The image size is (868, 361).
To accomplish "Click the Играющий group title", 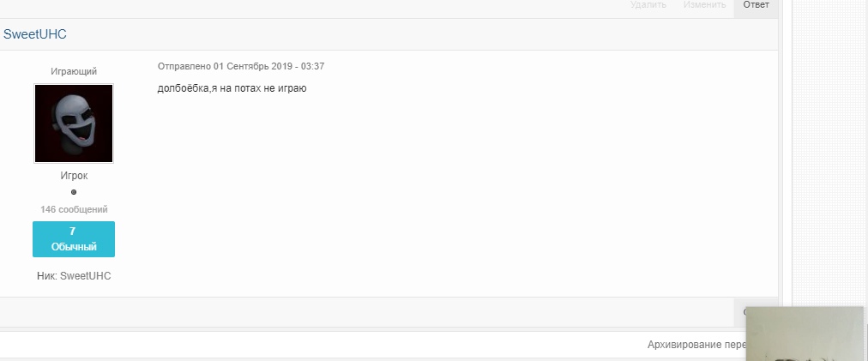I will click(74, 71).
